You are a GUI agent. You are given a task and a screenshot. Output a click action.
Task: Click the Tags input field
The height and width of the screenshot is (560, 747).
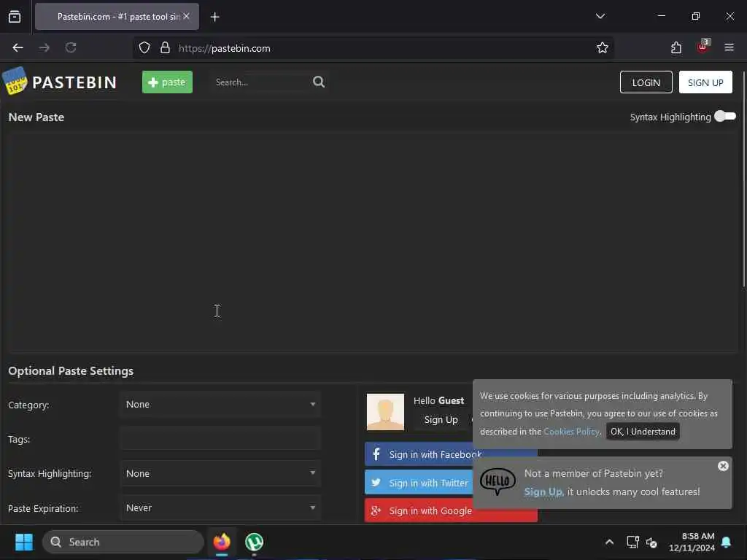pos(220,438)
